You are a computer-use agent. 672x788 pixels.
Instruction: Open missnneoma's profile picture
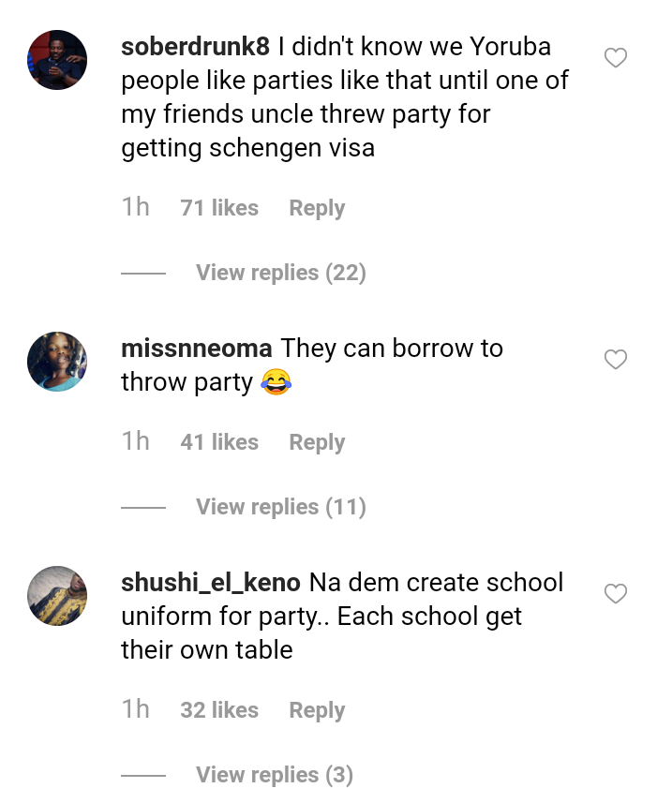(57, 362)
